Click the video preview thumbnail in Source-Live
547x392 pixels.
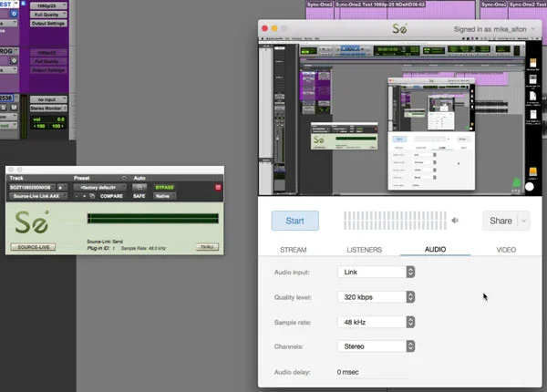click(x=400, y=118)
